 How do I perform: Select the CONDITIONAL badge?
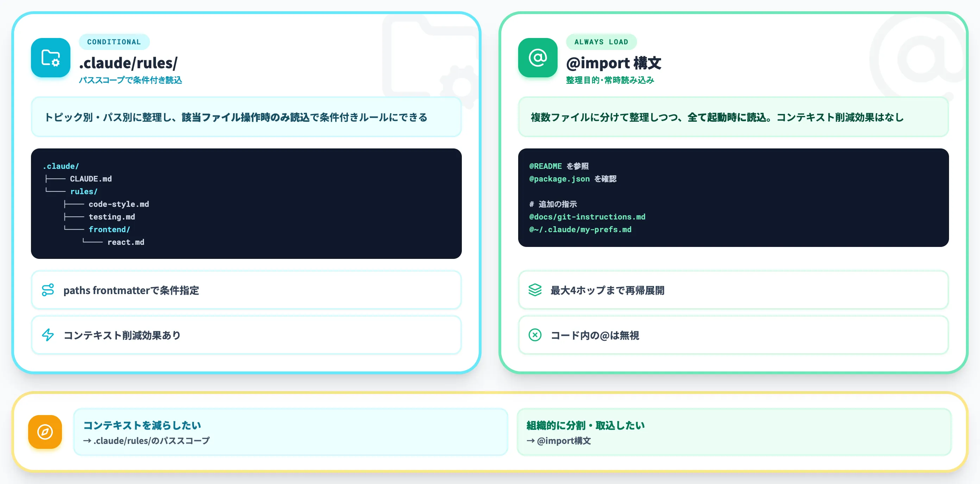[x=114, y=42]
